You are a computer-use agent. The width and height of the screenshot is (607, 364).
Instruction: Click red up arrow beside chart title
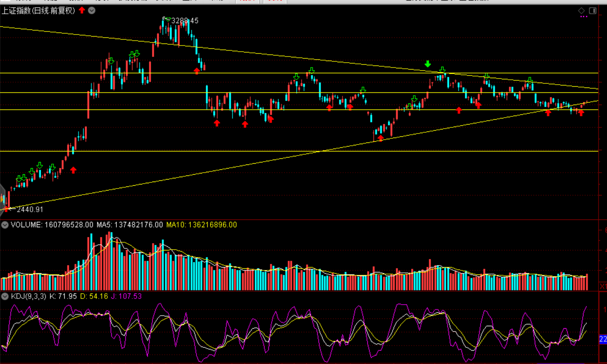(x=82, y=10)
